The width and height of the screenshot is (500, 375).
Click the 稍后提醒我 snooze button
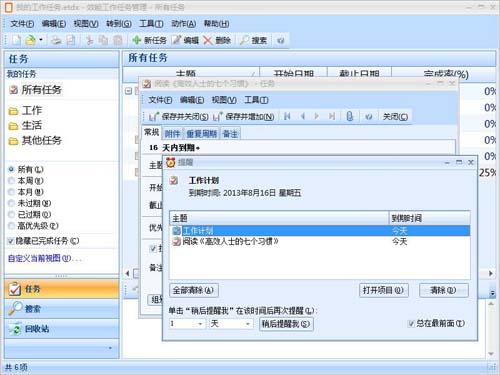(286, 324)
